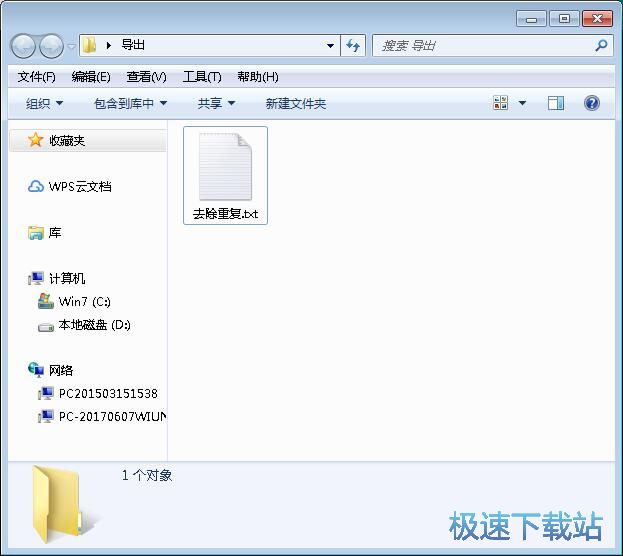Click the Forward navigation arrow button
The height and width of the screenshot is (556, 623).
coord(52,46)
